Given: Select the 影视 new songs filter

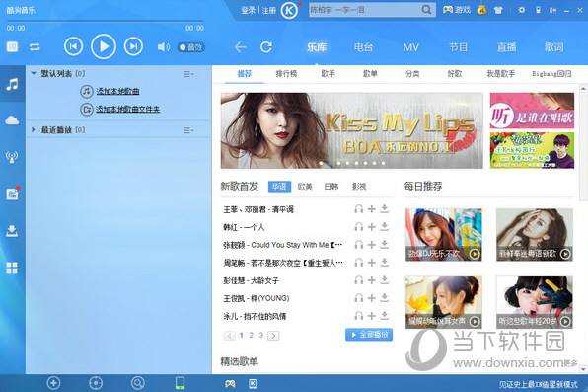Looking at the screenshot, I should coord(359,187).
